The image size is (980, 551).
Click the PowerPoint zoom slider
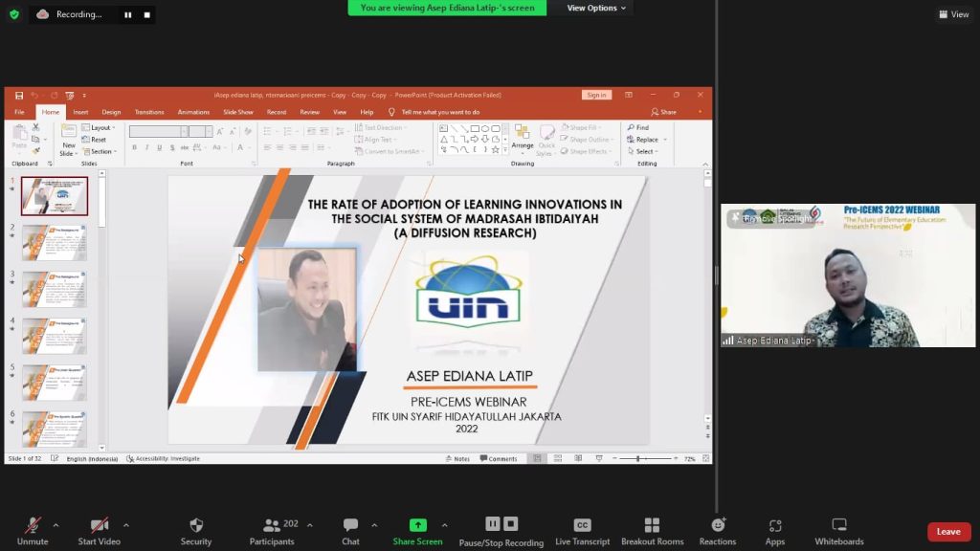coord(645,458)
